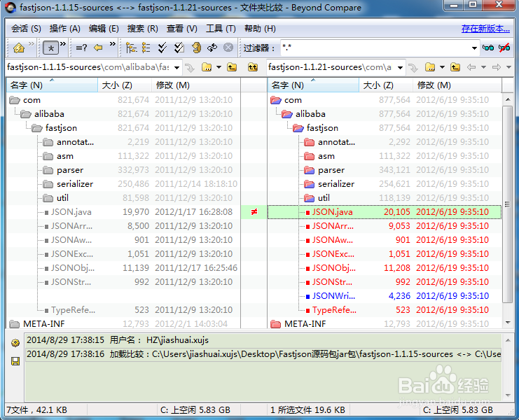Sort left pane by 名字 (N) column

click(52, 85)
